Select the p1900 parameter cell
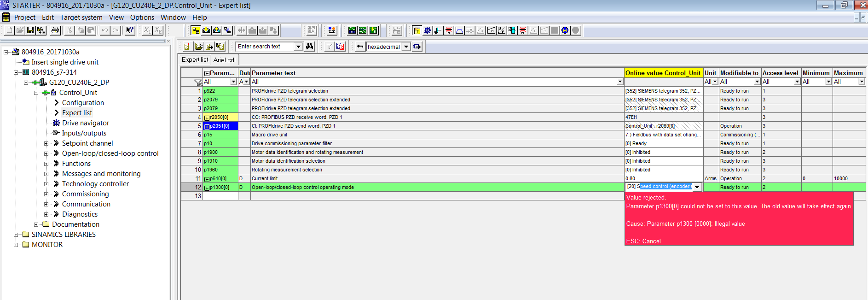The width and height of the screenshot is (868, 300). pos(220,152)
